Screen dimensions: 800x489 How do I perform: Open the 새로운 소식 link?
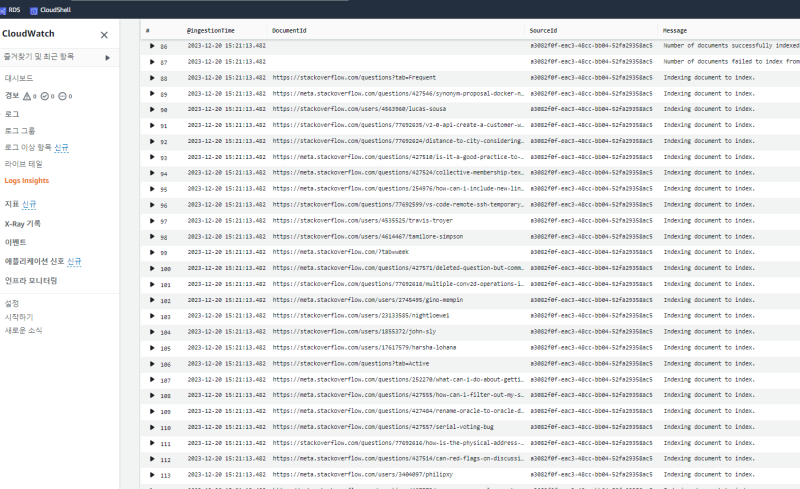click(x=23, y=330)
